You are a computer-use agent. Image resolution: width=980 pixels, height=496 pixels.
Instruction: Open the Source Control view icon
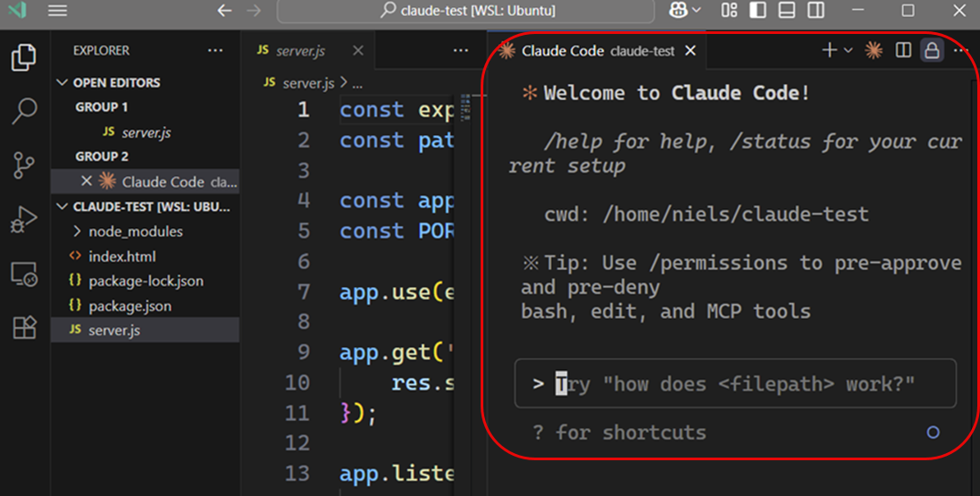pos(24,165)
